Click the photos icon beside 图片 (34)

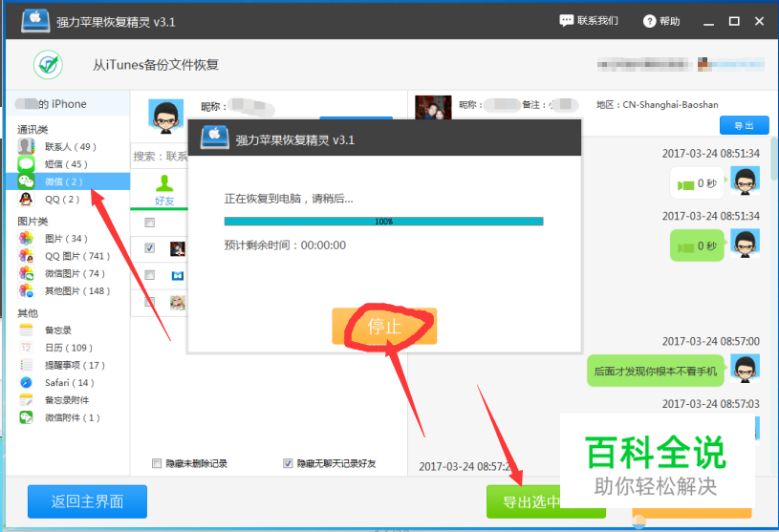point(26,238)
